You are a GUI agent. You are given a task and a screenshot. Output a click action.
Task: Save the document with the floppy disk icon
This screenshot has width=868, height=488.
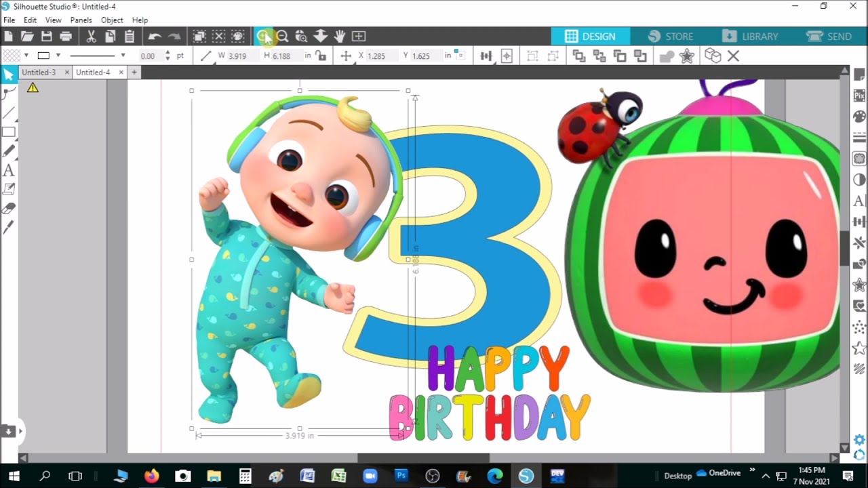[46, 37]
